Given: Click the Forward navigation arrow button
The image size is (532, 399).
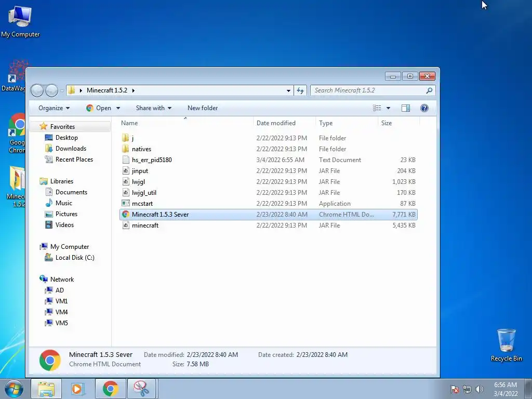Looking at the screenshot, I should pos(51,90).
